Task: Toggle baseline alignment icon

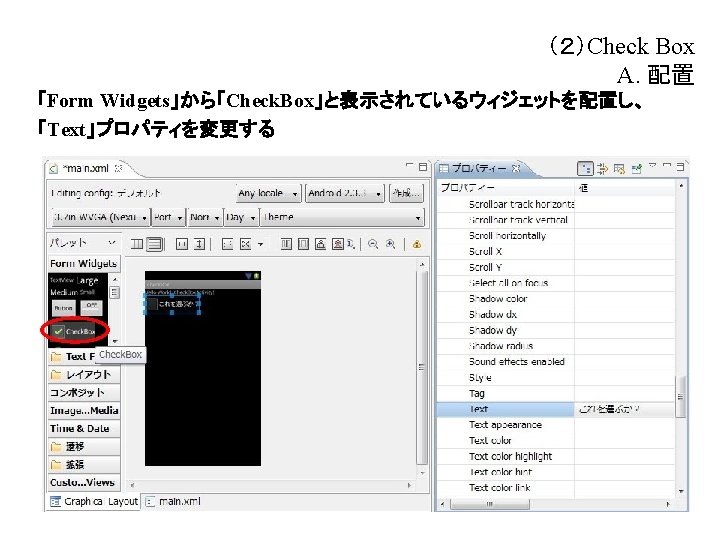Action: [x=227, y=244]
